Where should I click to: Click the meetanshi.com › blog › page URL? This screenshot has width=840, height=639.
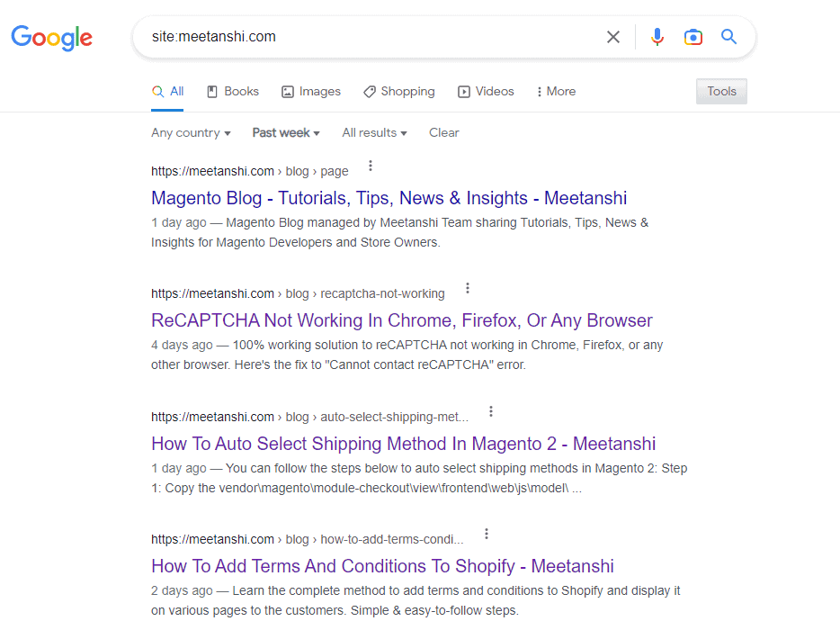click(250, 172)
